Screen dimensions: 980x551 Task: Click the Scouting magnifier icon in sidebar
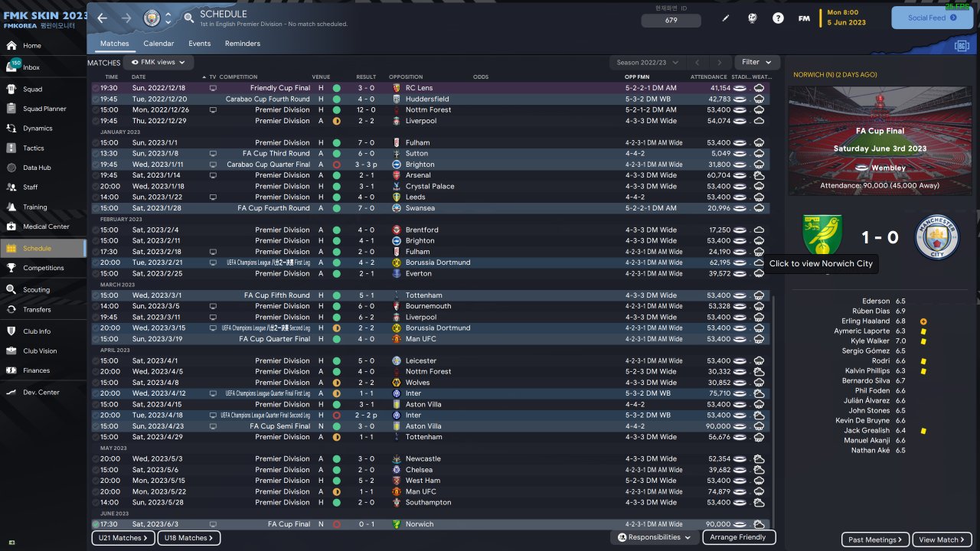[x=11, y=289]
